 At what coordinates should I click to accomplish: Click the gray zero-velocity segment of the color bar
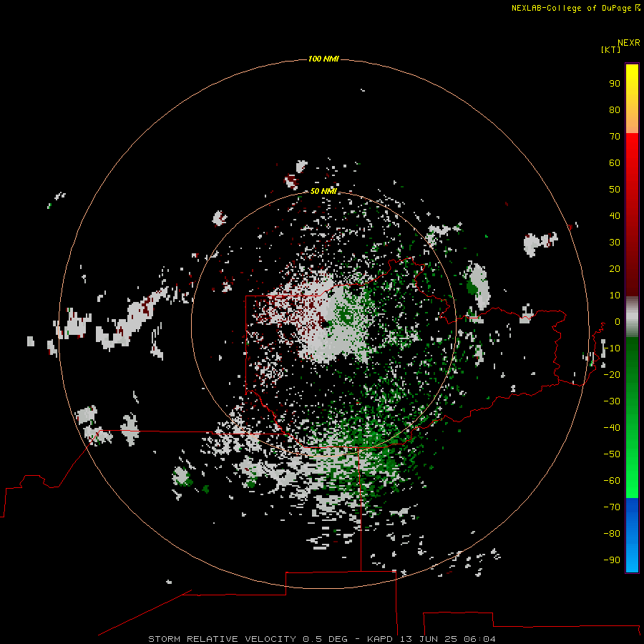point(632,316)
